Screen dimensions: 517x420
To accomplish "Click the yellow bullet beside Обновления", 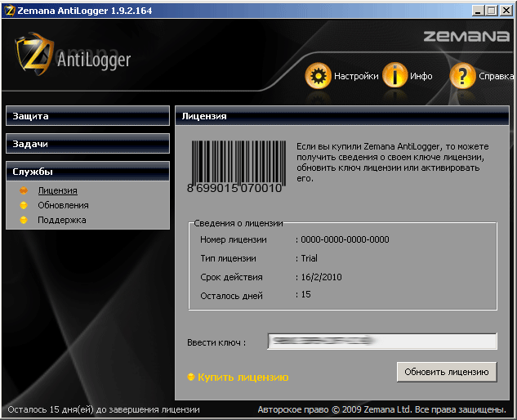I will pos(24,205).
